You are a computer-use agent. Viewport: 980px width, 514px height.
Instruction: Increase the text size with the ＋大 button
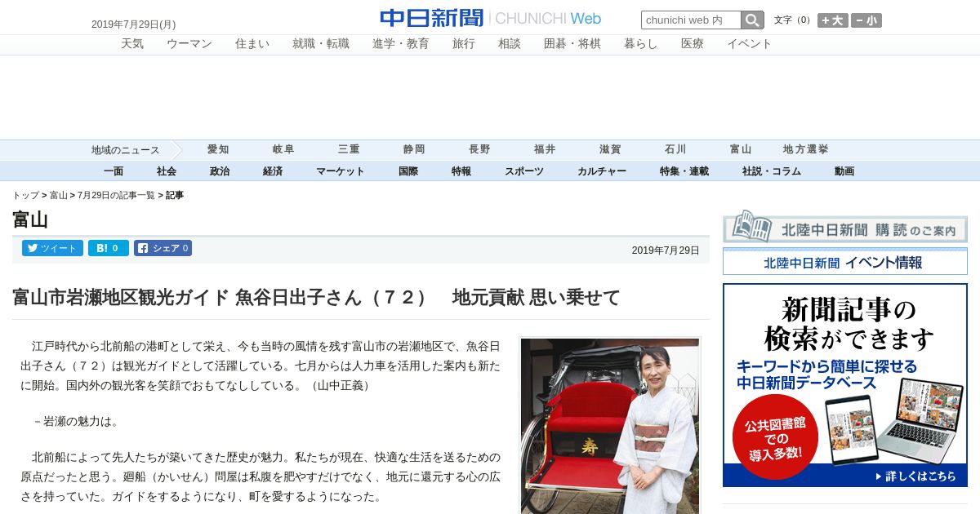click(x=833, y=20)
